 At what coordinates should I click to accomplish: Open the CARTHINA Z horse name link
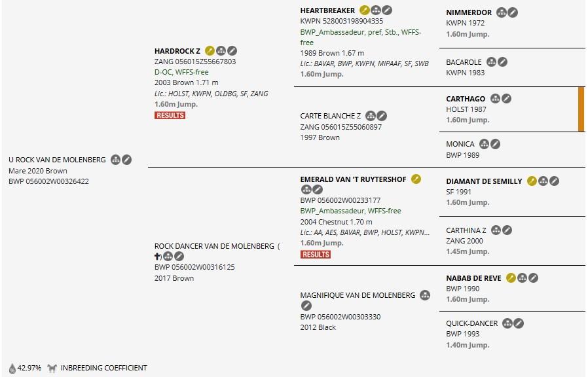[466, 230]
